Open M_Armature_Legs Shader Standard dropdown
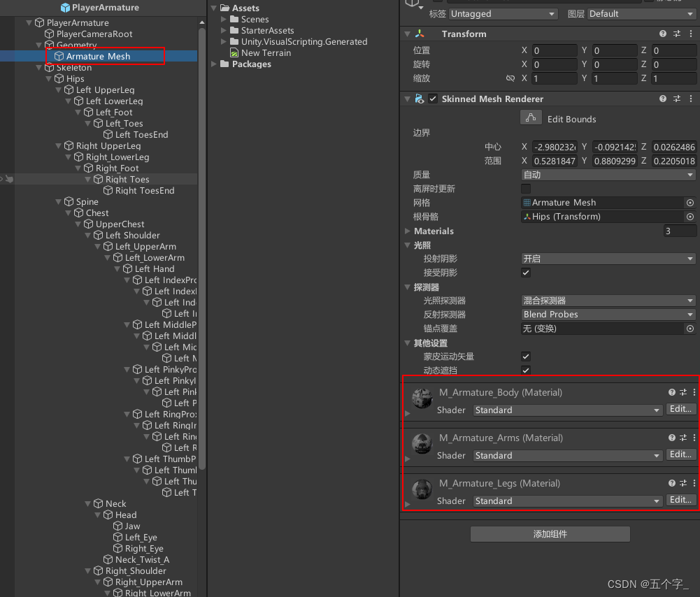700x597 pixels. tap(567, 501)
